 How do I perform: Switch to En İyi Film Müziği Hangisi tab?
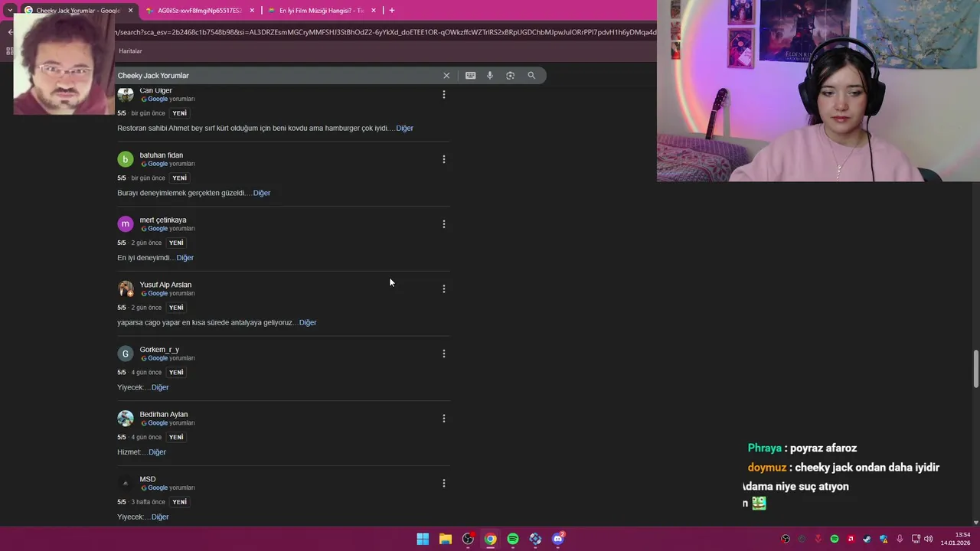coord(322,11)
